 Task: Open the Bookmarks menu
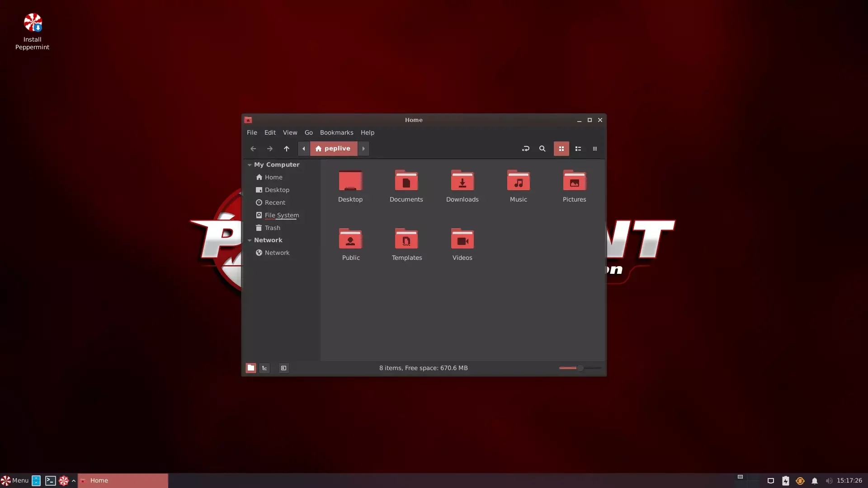337,133
